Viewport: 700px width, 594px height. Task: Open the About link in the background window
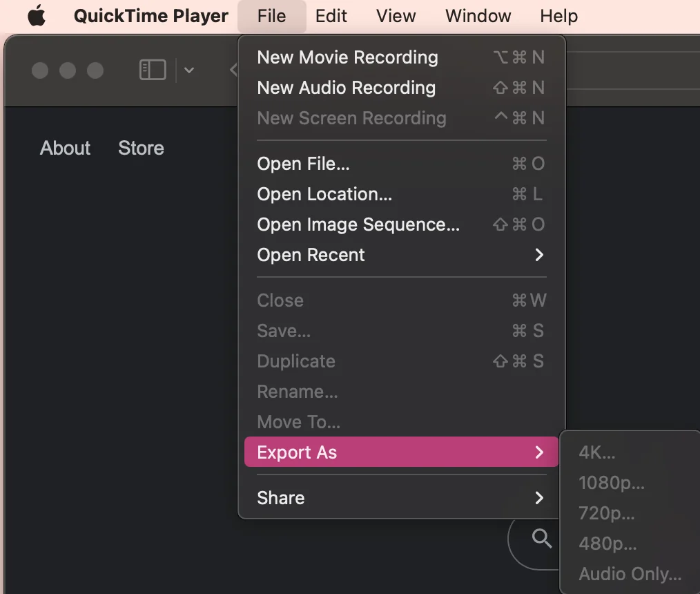pos(65,148)
